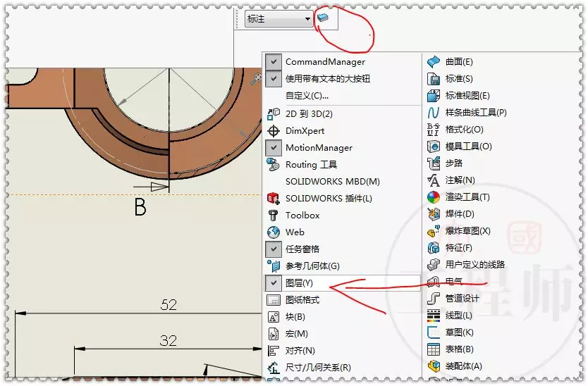Click the 注解(N) annotation icon
This screenshot has width=588, height=386.
pos(434,180)
